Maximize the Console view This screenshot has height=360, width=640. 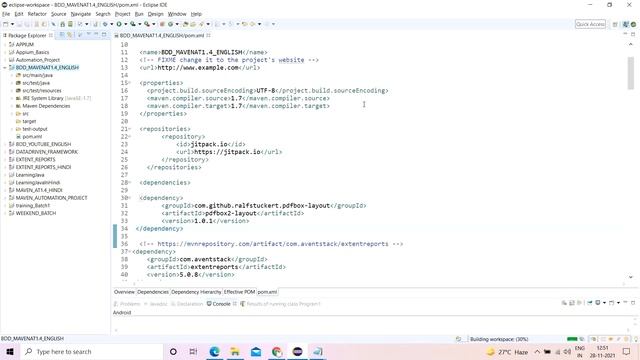coord(633,303)
